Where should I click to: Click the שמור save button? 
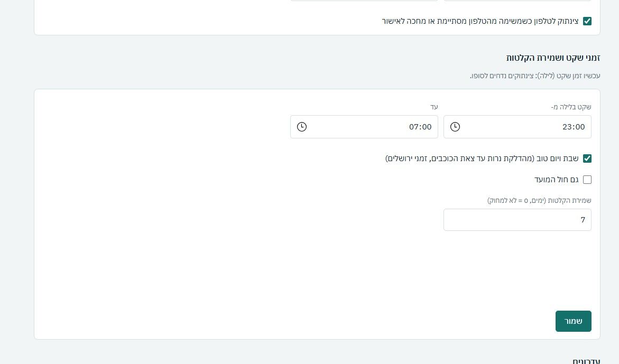click(x=573, y=321)
